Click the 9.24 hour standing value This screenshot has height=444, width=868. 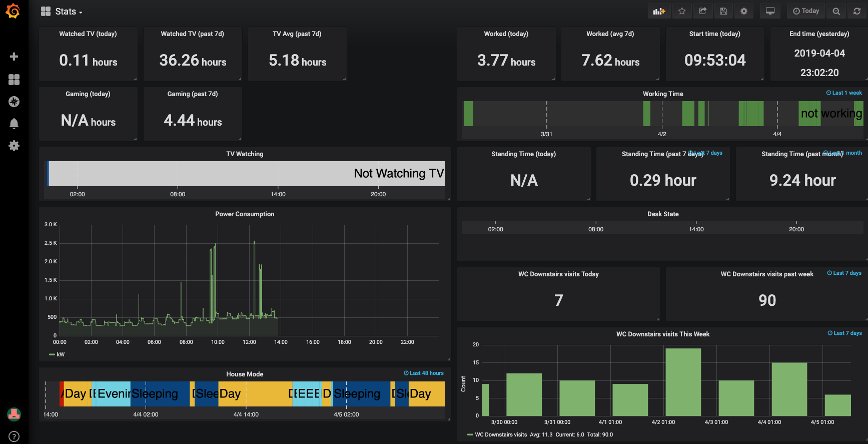tap(802, 180)
